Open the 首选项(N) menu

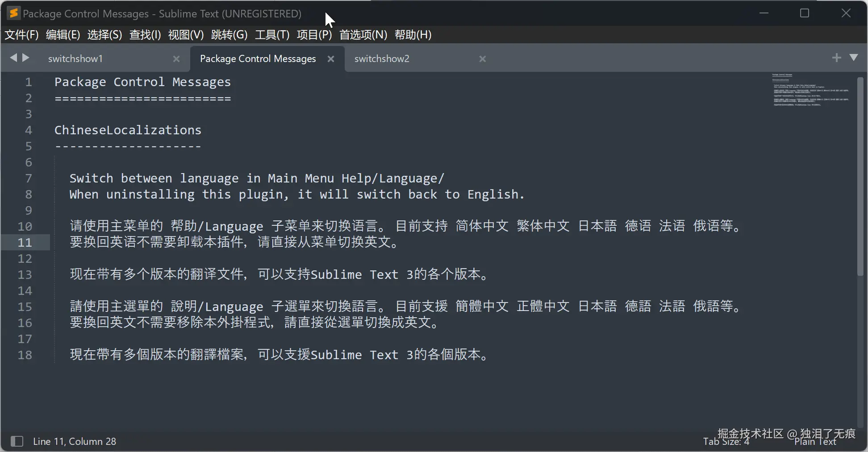(x=363, y=35)
